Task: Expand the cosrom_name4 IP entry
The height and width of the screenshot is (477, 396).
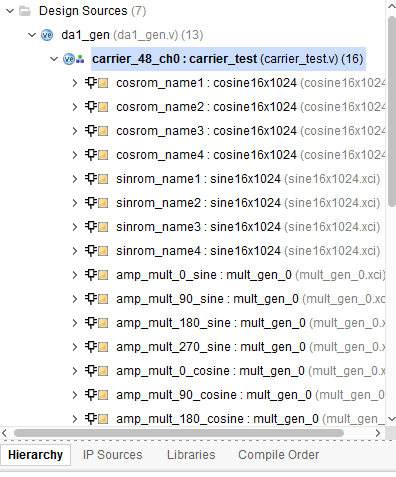Action: pos(75,155)
